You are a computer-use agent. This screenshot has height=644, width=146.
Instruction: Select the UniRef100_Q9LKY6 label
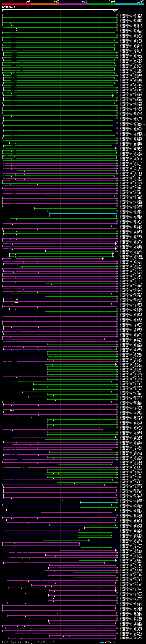pyautogui.click(x=131, y=261)
